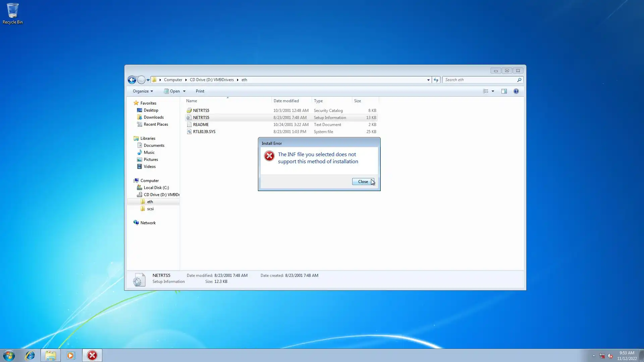Open the Help question mark icon

(516, 91)
